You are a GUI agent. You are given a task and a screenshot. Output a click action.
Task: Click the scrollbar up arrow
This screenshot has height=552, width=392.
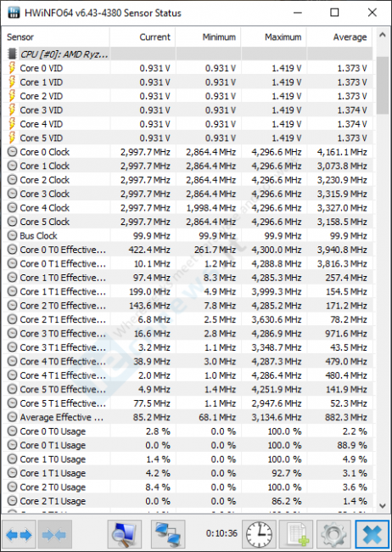pyautogui.click(x=383, y=35)
